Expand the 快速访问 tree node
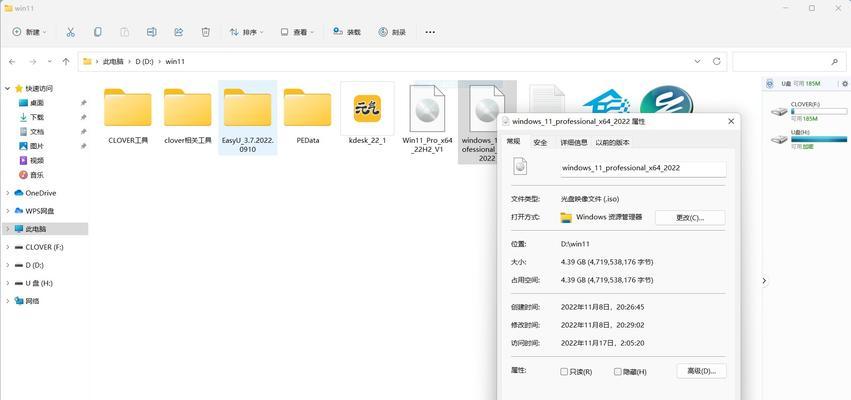The width and height of the screenshot is (851, 400). pos(7,88)
